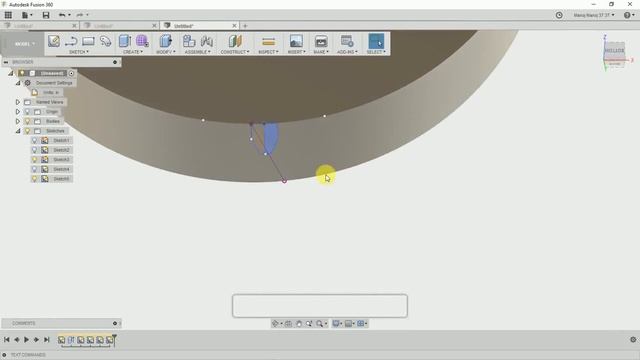Toggle the Sketch1 light bulb
This screenshot has width=640, height=360.
click(x=35, y=140)
